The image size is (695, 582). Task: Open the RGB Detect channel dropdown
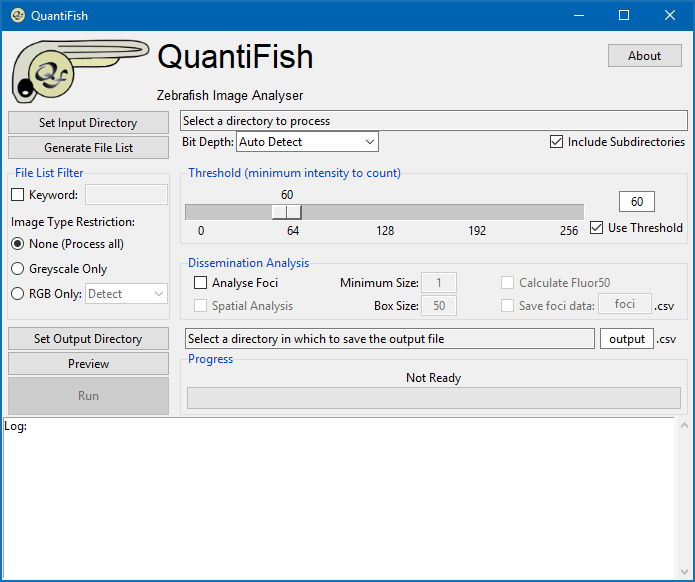[x=126, y=293]
